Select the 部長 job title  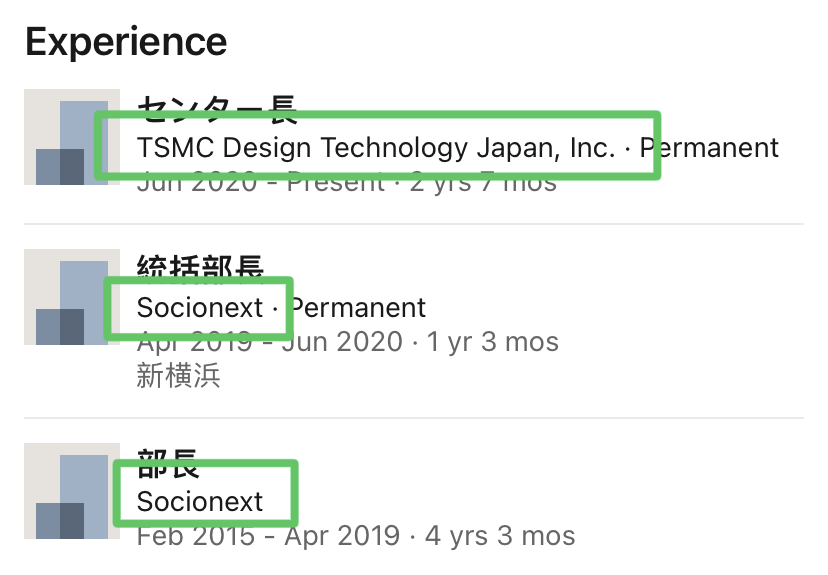(x=168, y=462)
